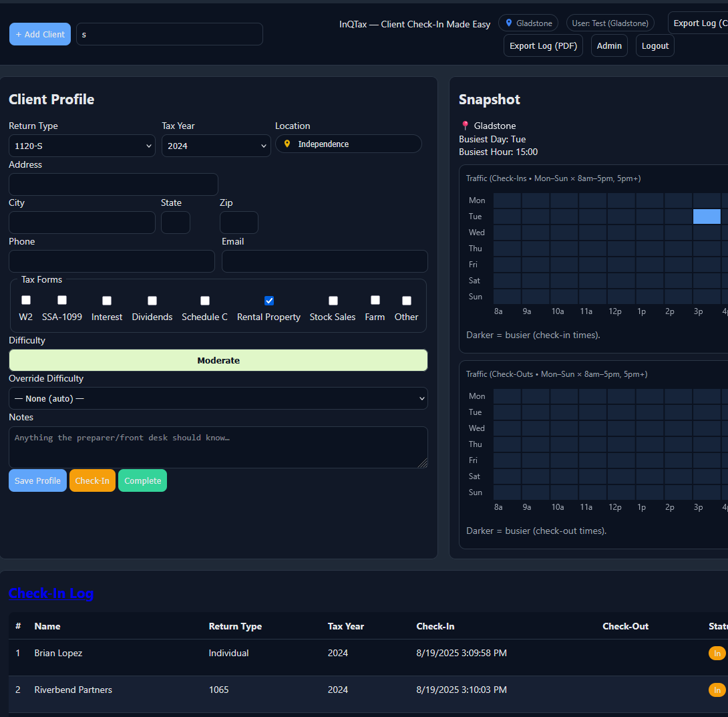Image resolution: width=728 pixels, height=717 pixels.
Task: Open the Override Difficulty dropdown
Action: (218, 398)
